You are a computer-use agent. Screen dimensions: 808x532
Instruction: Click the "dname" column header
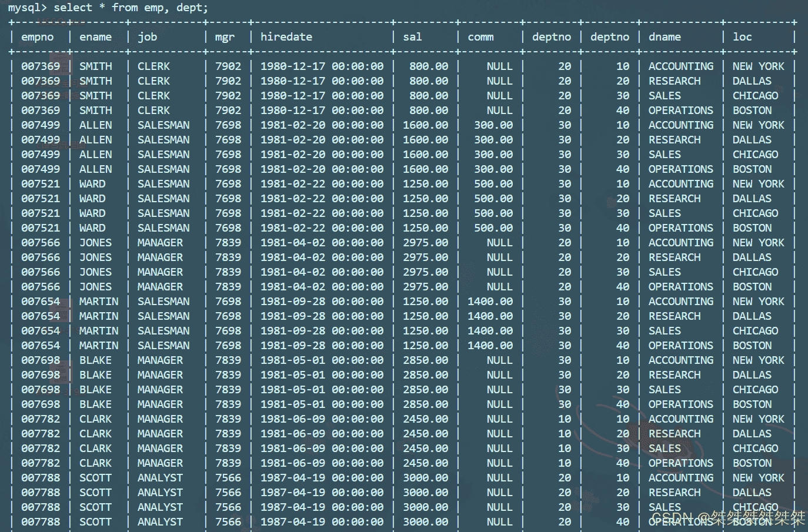665,37
